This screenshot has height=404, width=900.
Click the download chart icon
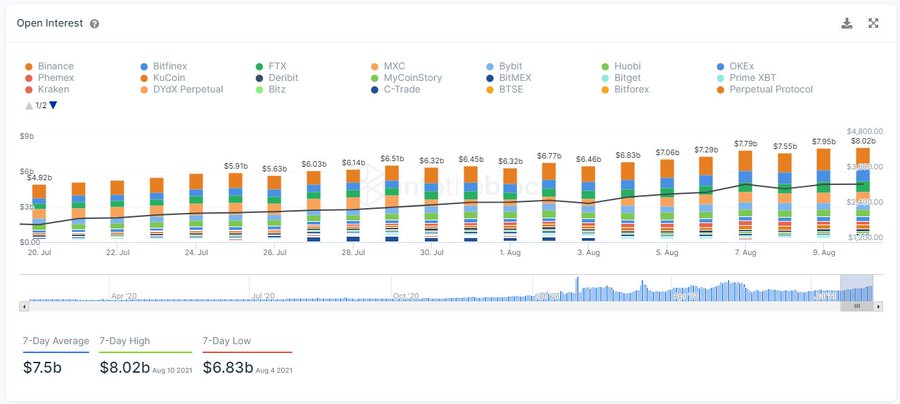coord(847,24)
